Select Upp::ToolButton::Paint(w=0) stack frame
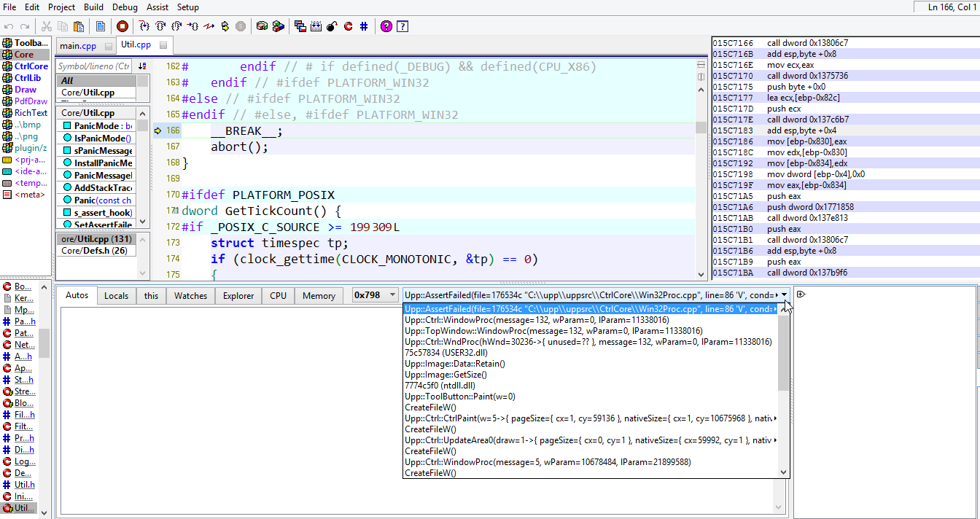The height and width of the screenshot is (519, 980). (459, 397)
